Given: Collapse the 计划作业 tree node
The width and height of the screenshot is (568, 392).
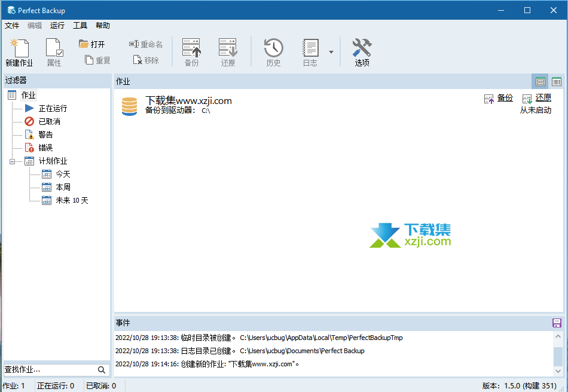Looking at the screenshot, I should point(13,161).
